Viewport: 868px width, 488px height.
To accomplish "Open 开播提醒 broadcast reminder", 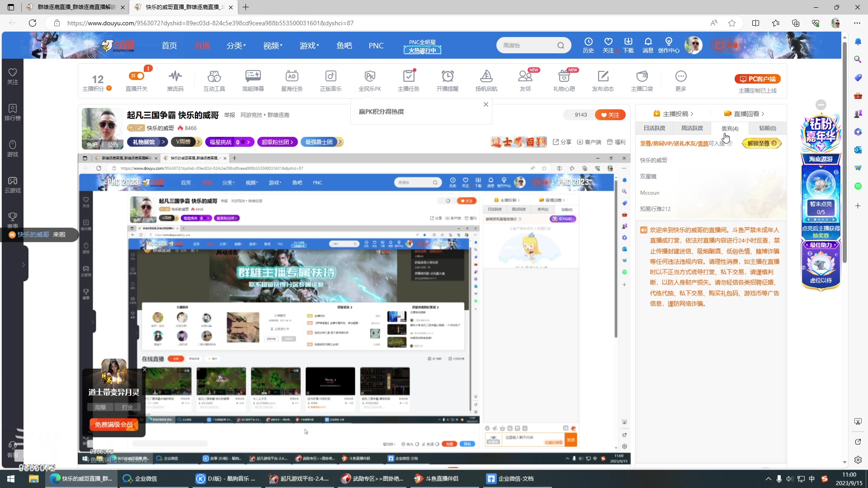I will (x=448, y=80).
